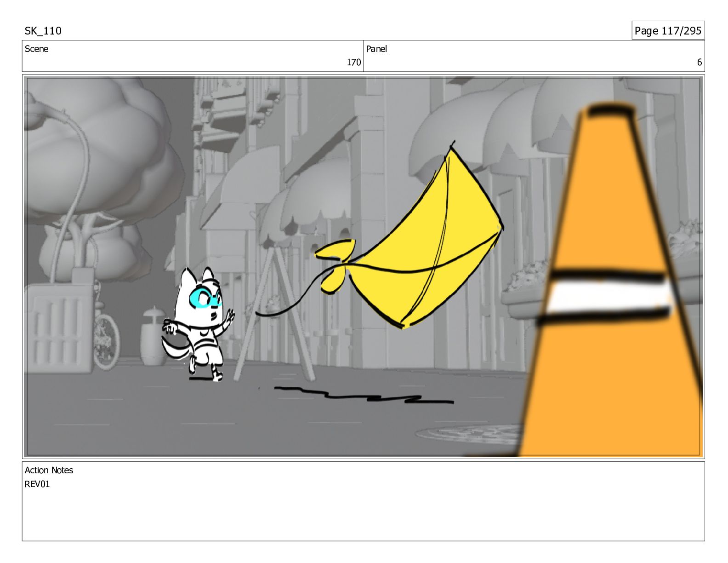Viewport: 728px width, 563px height.
Task: Select the REV01 note text
Action: point(37,484)
